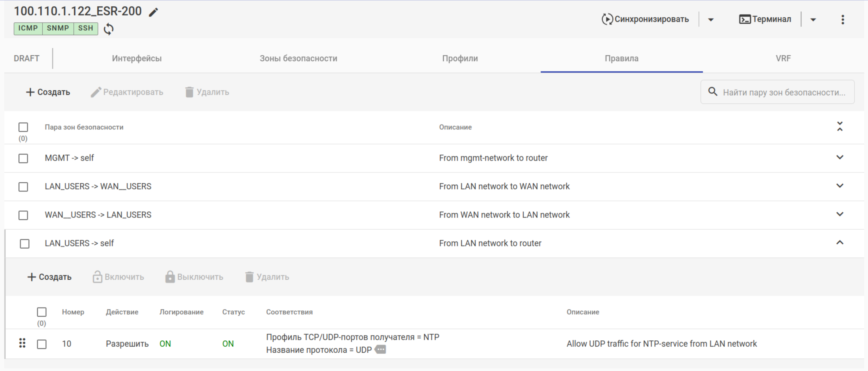868x371 pixels.
Task: Click the drag handle on rule 10
Action: coord(22,343)
